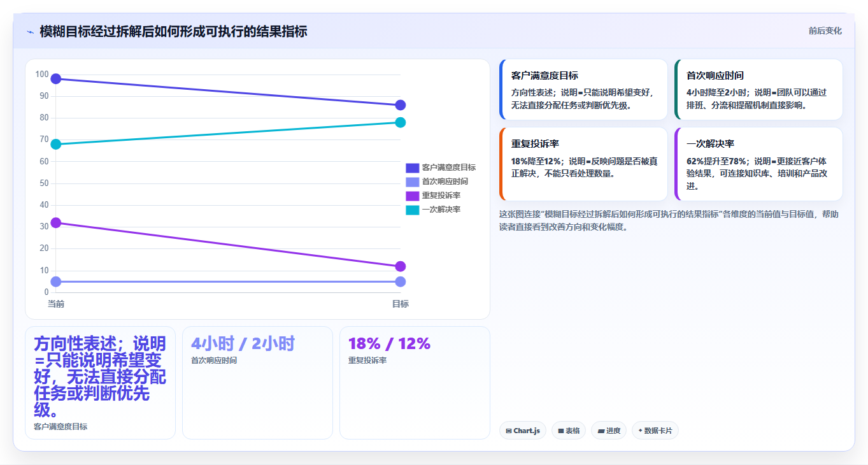Screen dimensions: 868x465
Task: Click the 目标 x-axis label
Action: point(401,304)
